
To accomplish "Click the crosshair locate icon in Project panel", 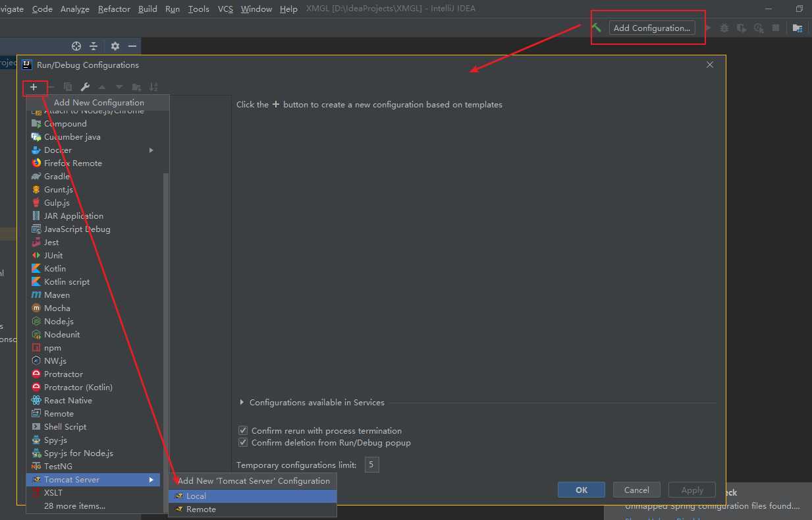I will point(76,46).
